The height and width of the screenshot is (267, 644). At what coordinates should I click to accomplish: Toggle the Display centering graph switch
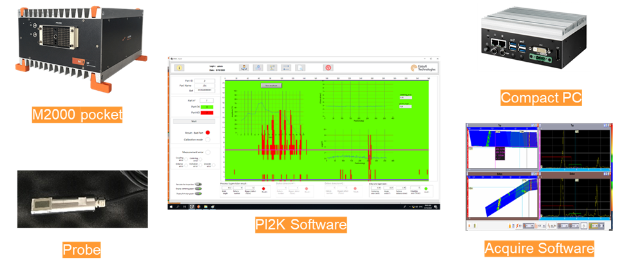coord(198,189)
